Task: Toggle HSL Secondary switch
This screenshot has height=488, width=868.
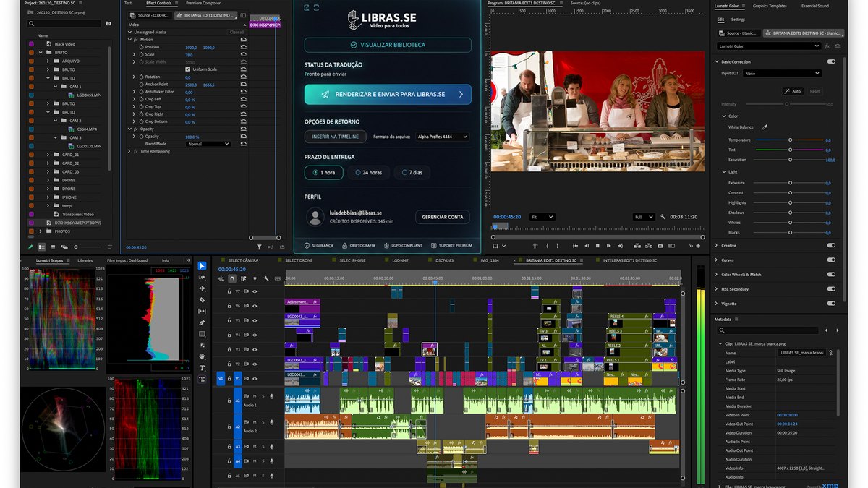Action: coord(831,288)
